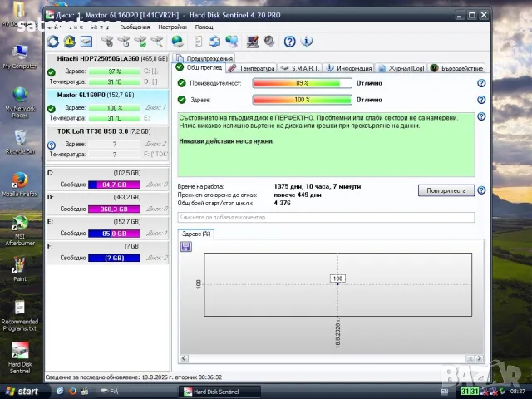Click the disk drive toolbar icon
The height and width of the screenshot is (399, 532).
pyautogui.click(x=86, y=42)
